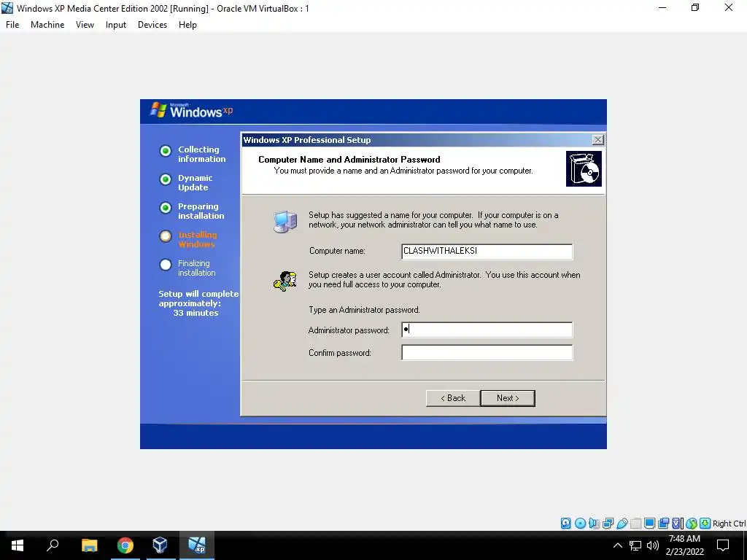Image resolution: width=747 pixels, height=560 pixels.
Task: Click the hard disk activity indicator icon
Action: pos(565,524)
